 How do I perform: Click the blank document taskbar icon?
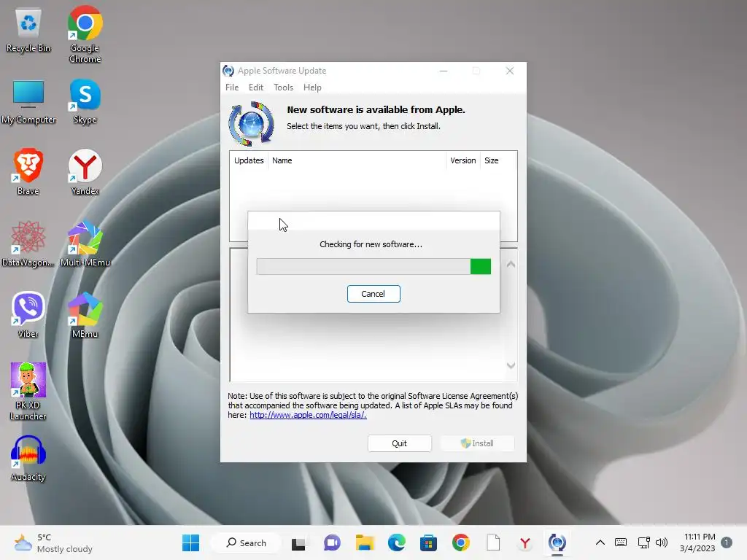click(493, 542)
